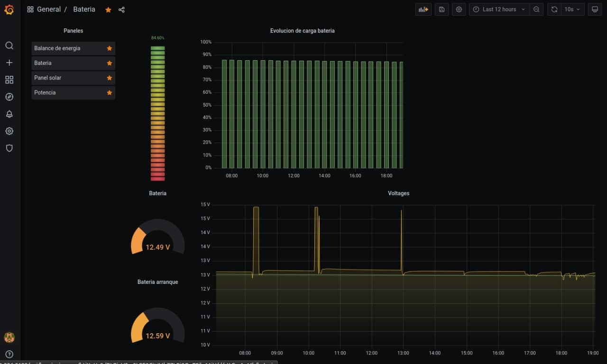
Task: Open the Dashboards grid icon in sidebar
Action: tap(9, 80)
